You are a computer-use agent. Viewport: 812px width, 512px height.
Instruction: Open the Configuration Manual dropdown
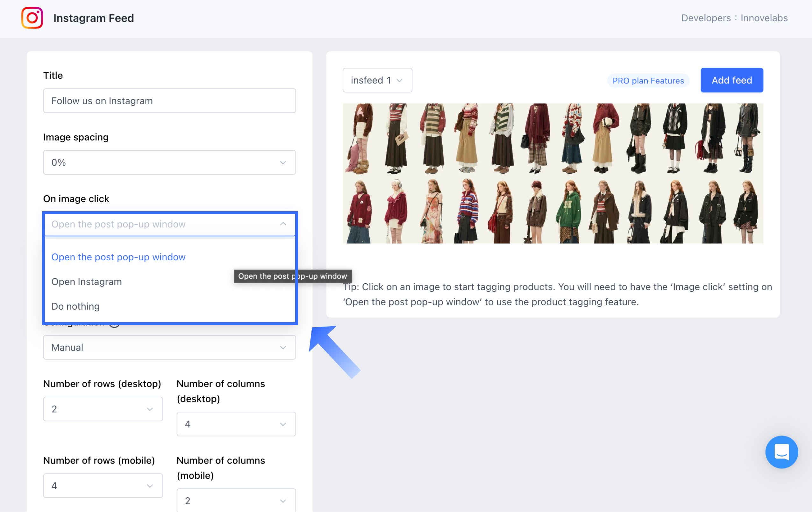click(169, 347)
